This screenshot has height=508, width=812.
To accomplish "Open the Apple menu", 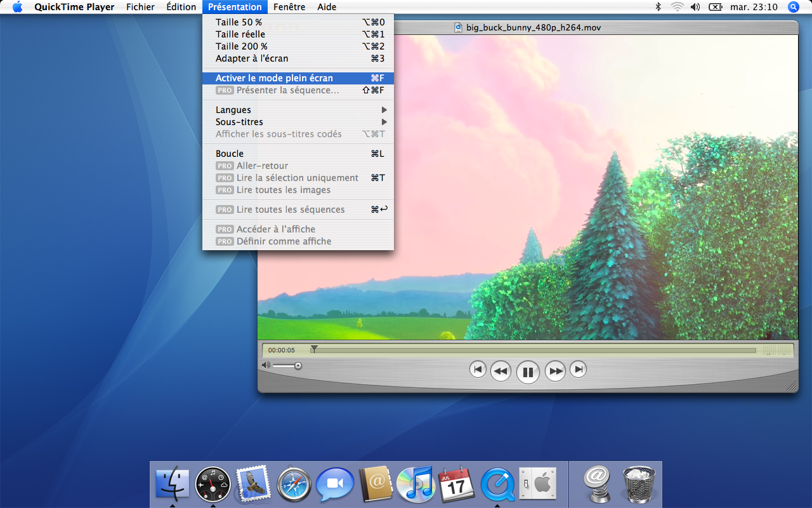I will tap(17, 7).
